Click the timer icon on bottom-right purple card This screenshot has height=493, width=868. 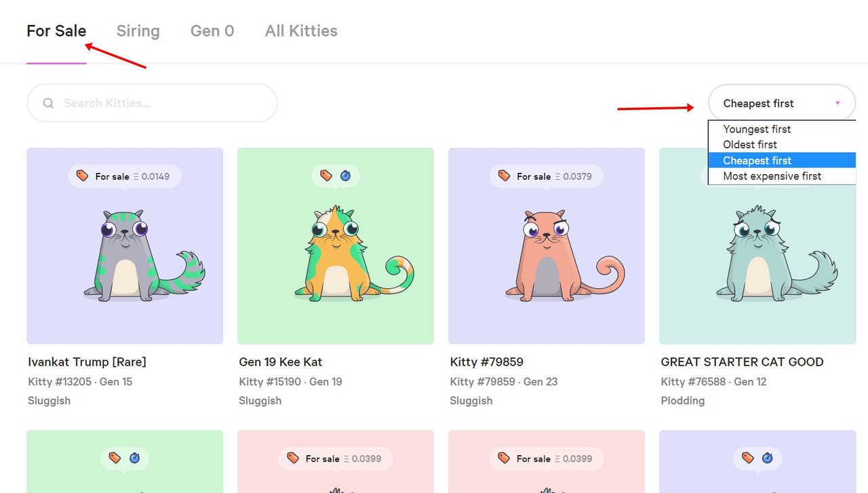[x=767, y=458]
